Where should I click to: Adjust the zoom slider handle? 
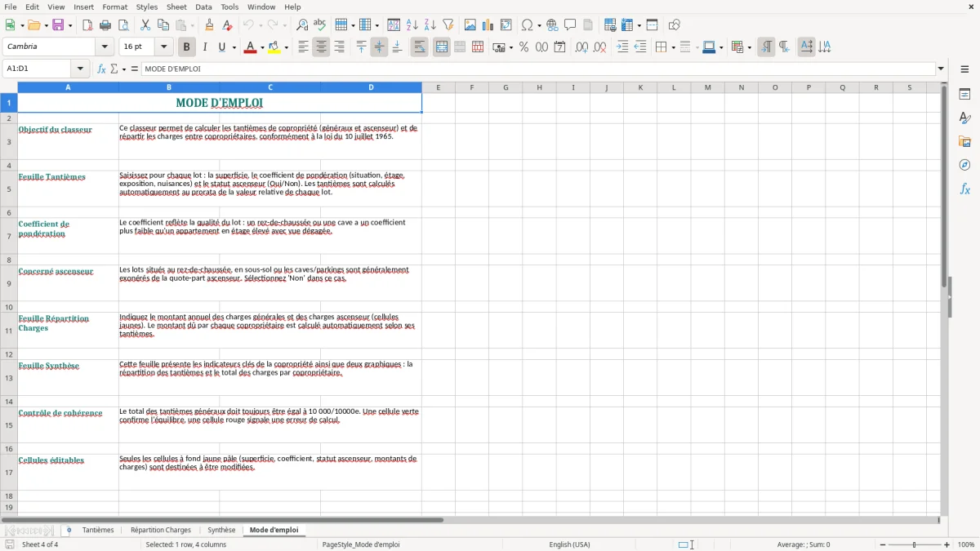tap(915, 544)
